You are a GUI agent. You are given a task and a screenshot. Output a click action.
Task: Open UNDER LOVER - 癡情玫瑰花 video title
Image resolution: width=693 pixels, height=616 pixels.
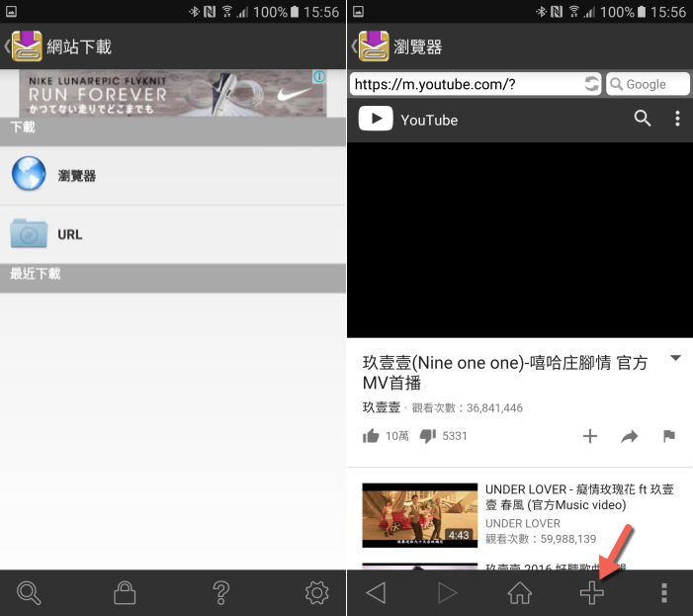tap(579, 497)
